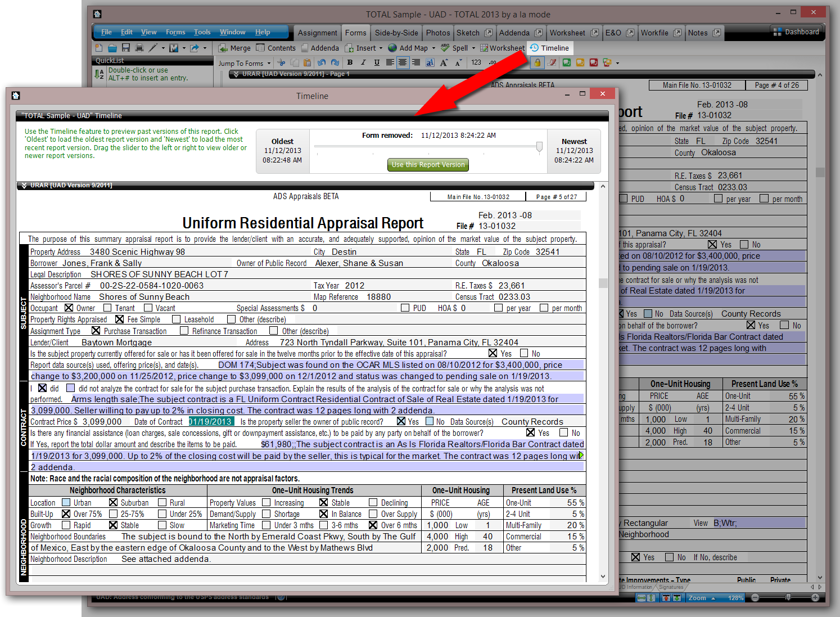Click the Timeline version slider handle
The image size is (840, 617).
tap(539, 147)
